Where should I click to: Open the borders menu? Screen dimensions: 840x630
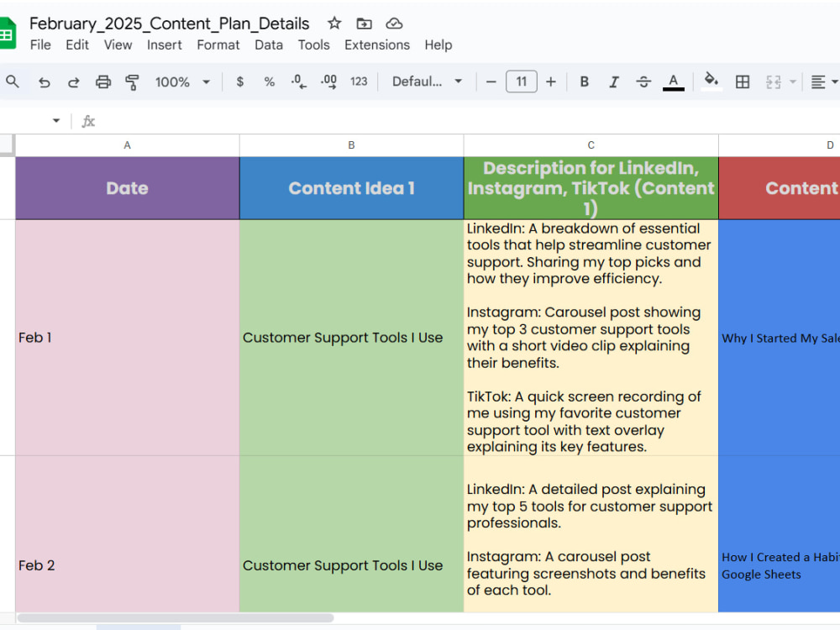point(743,82)
